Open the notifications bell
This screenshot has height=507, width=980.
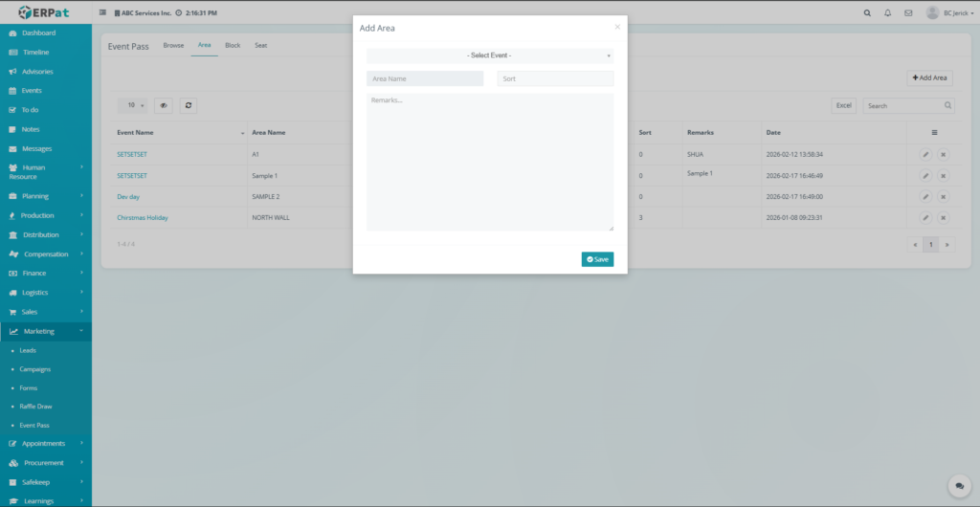point(887,12)
